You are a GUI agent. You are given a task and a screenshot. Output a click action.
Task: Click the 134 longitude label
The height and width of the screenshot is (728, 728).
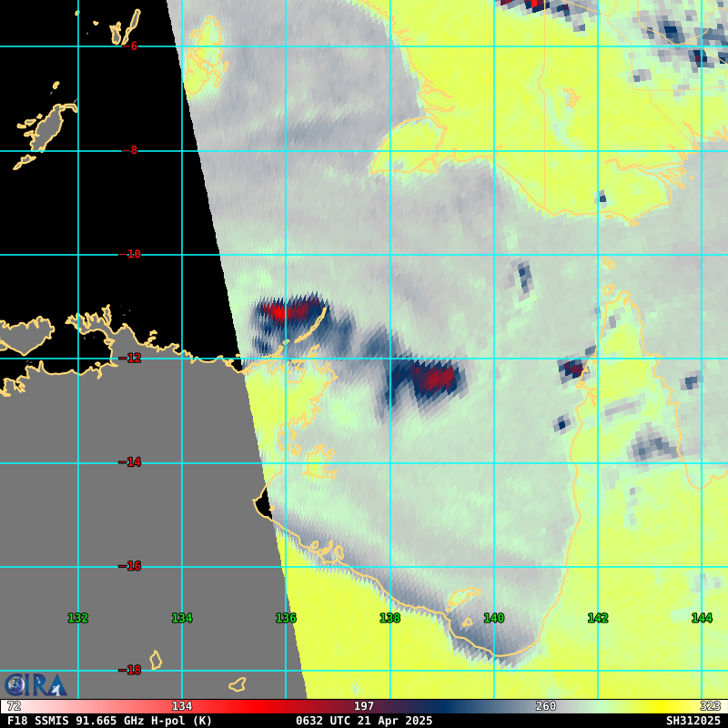coord(182,618)
